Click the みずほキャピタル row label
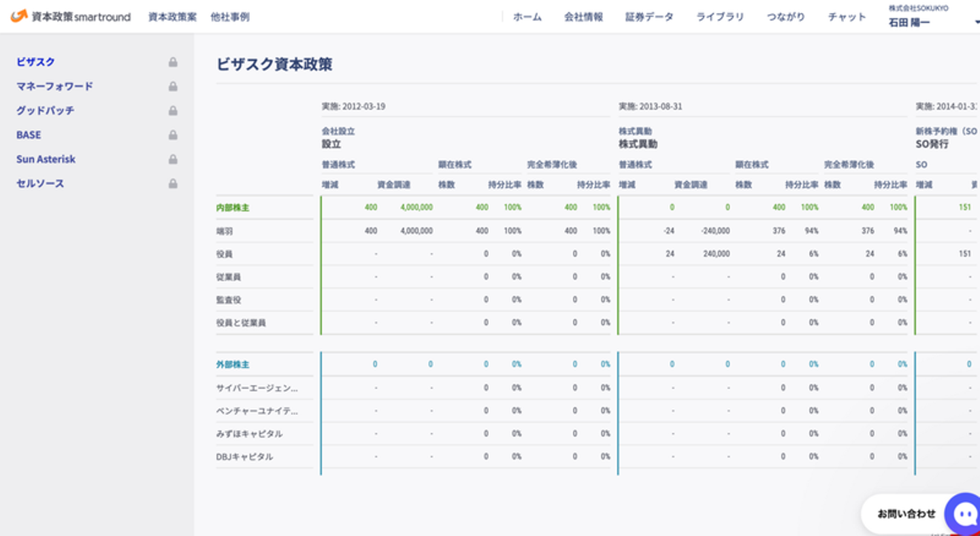 tap(249, 434)
